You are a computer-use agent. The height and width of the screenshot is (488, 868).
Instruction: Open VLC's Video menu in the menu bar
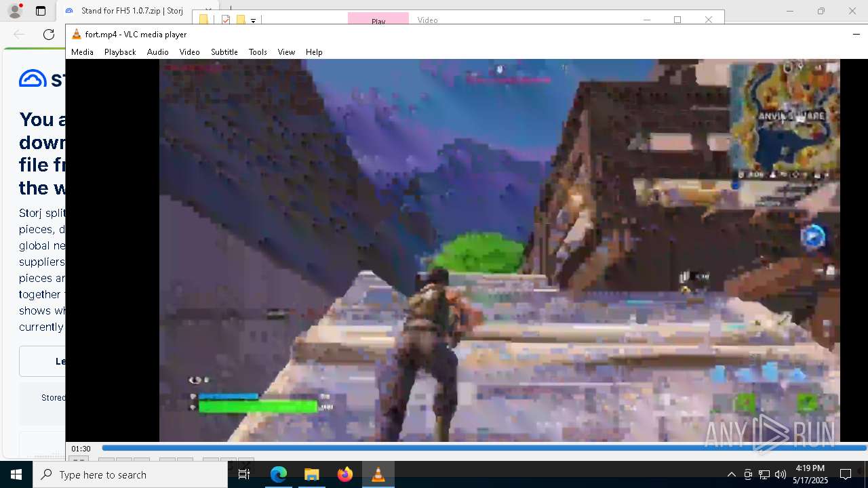click(189, 52)
